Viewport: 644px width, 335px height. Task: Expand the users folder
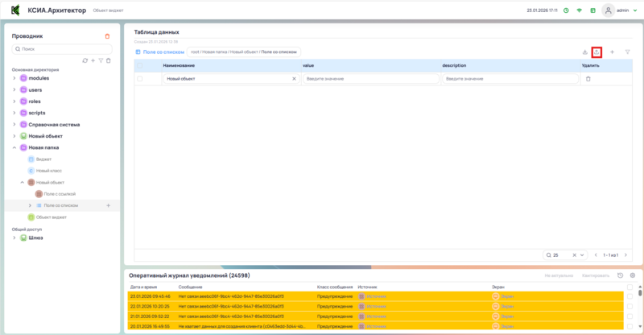14,89
